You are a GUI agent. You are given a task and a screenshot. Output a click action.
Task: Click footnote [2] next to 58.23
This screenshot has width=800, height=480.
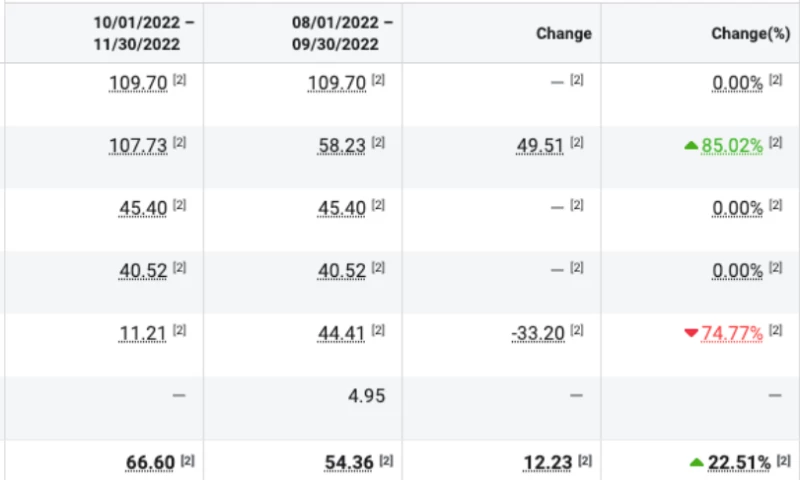pos(378,143)
